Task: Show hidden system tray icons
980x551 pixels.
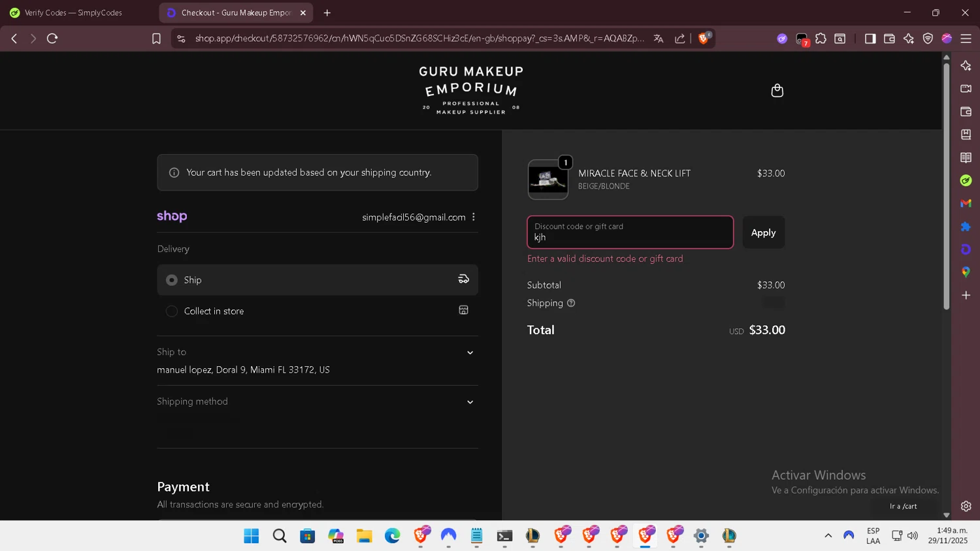Action: coord(828,535)
